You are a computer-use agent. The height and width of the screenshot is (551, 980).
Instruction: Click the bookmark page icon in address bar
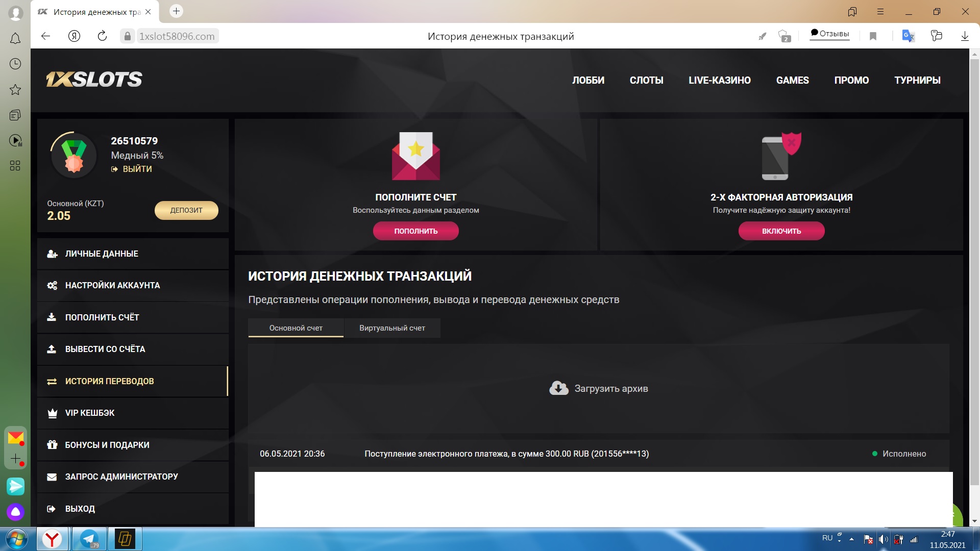(873, 36)
